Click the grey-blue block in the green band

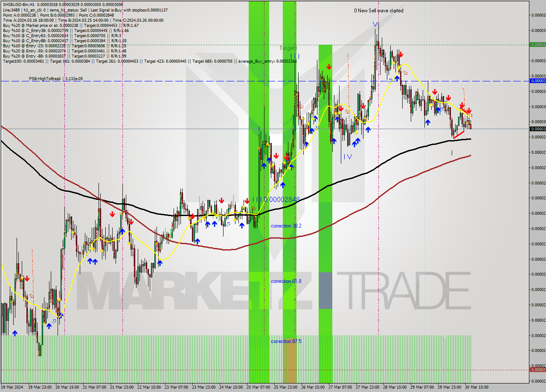tap(325, 291)
